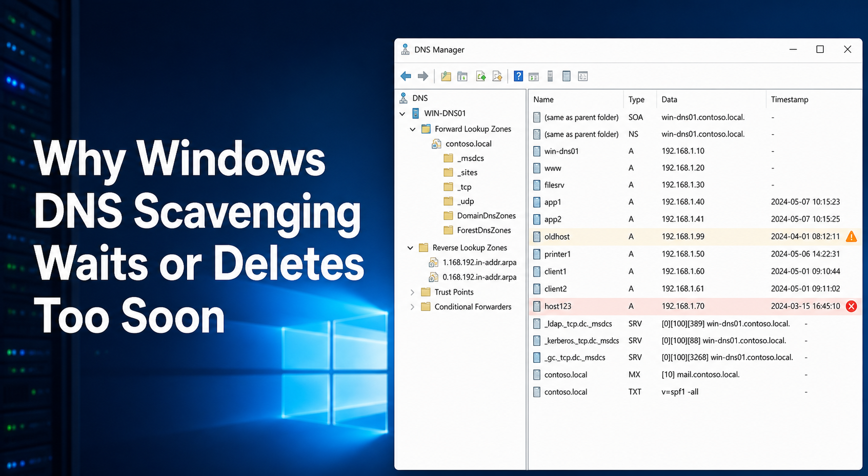This screenshot has height=476, width=868.
Task: Select the SOA record row
Action: (x=695, y=117)
